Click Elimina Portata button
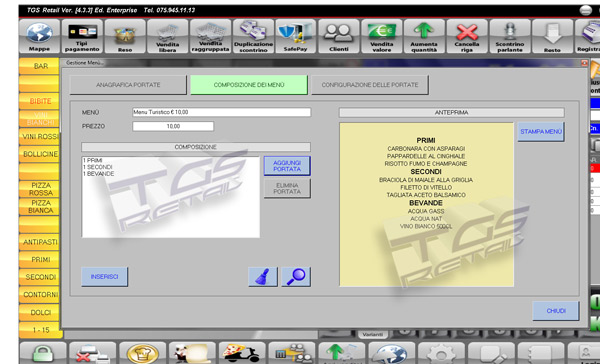Viewport: 600px width, 364px height. (287, 188)
